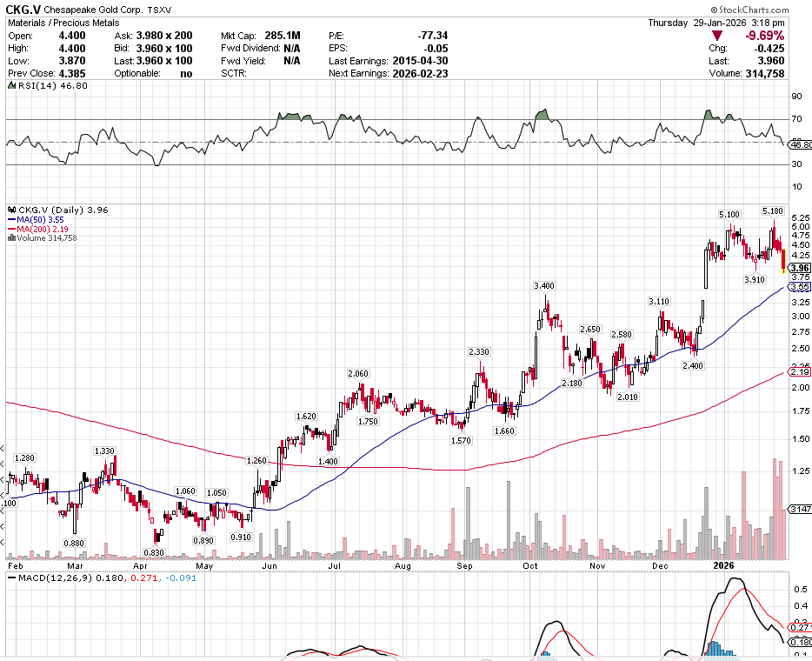Click the red down-triangle change indicator
Viewport: 812px width, 661px height.
pyautogui.click(x=715, y=36)
